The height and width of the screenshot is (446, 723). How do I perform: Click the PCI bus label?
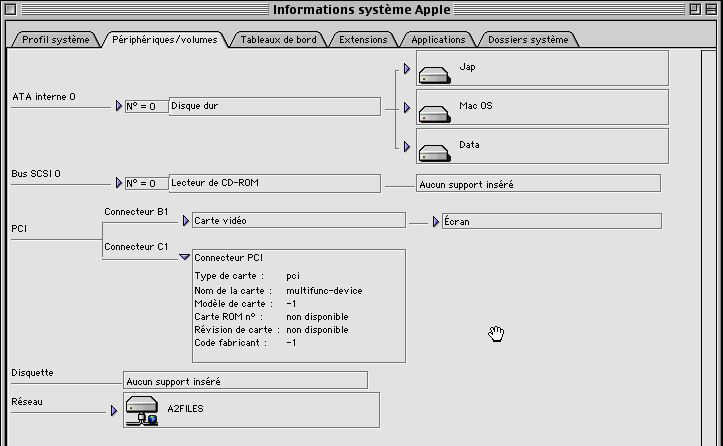(19, 229)
